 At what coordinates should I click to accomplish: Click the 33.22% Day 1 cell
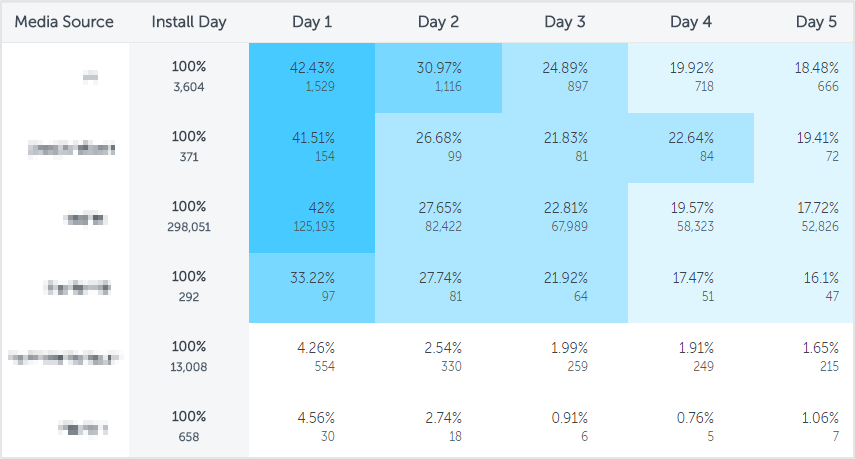[312, 287]
